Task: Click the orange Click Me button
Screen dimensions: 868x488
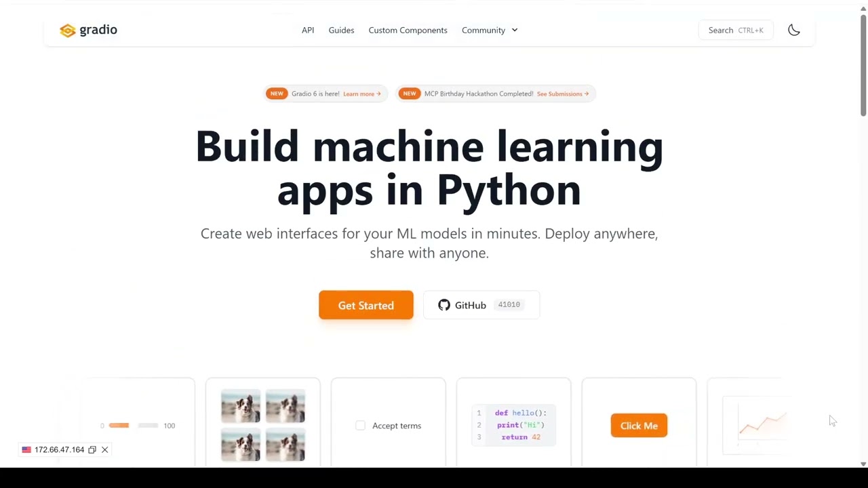Action: (x=639, y=426)
